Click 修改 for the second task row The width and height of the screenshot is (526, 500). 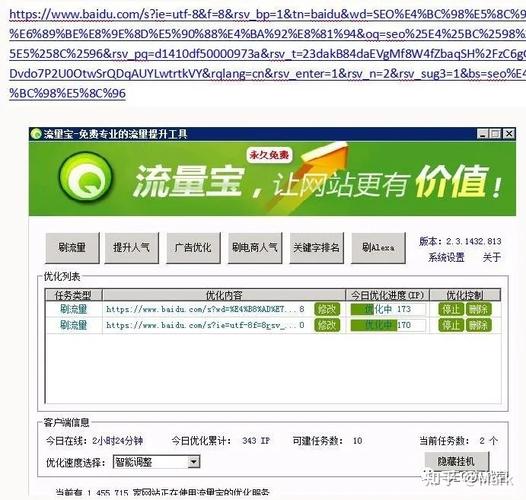(x=327, y=325)
